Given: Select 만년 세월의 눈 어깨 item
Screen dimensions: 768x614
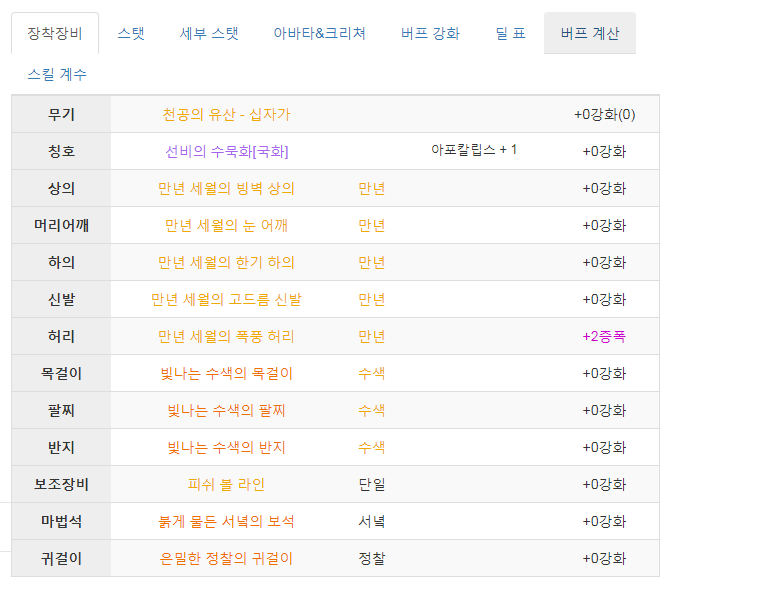Looking at the screenshot, I should pos(226,225).
